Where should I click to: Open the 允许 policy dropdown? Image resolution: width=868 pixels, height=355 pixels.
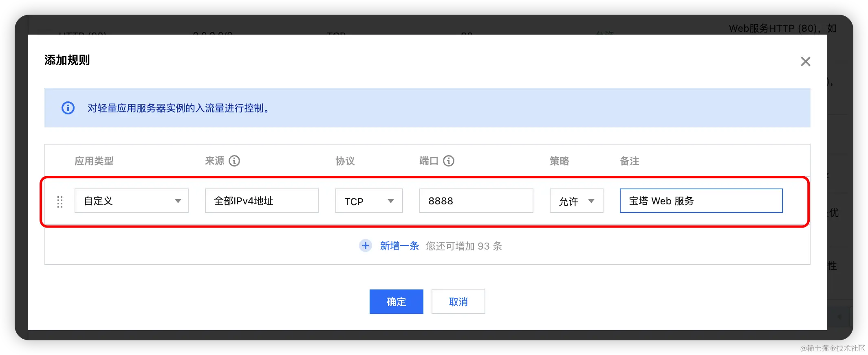pyautogui.click(x=577, y=201)
